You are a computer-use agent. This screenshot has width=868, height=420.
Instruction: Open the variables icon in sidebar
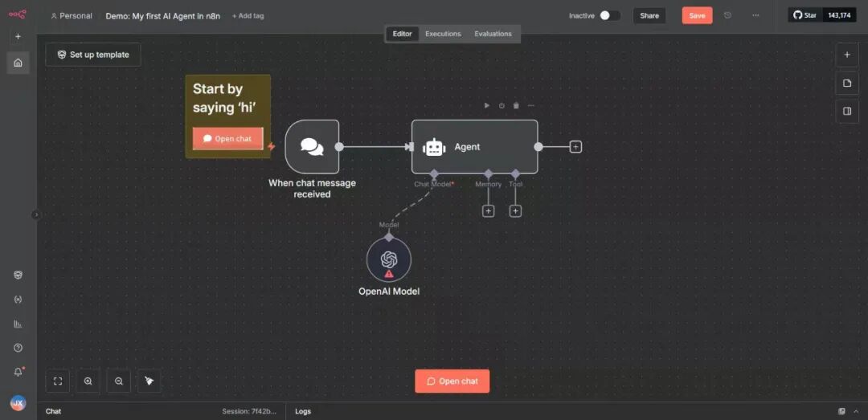(18, 300)
